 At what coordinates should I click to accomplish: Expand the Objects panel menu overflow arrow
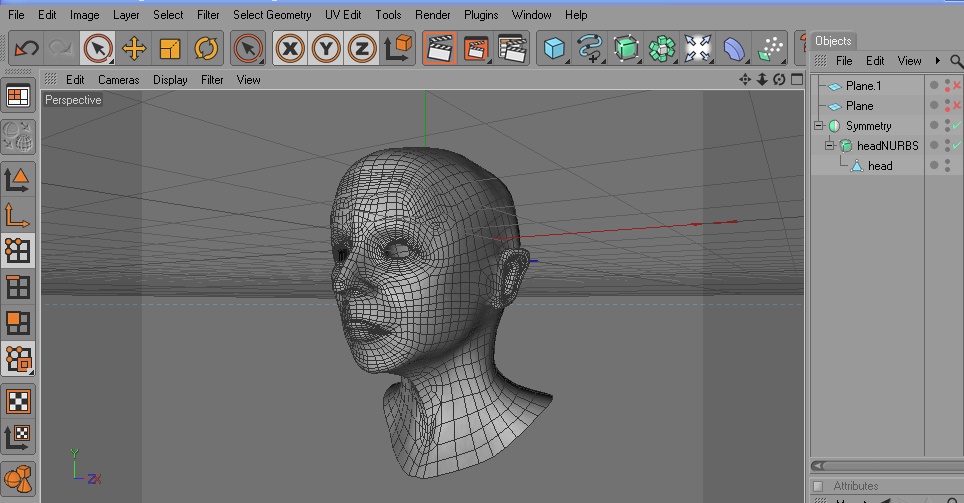[x=937, y=61]
